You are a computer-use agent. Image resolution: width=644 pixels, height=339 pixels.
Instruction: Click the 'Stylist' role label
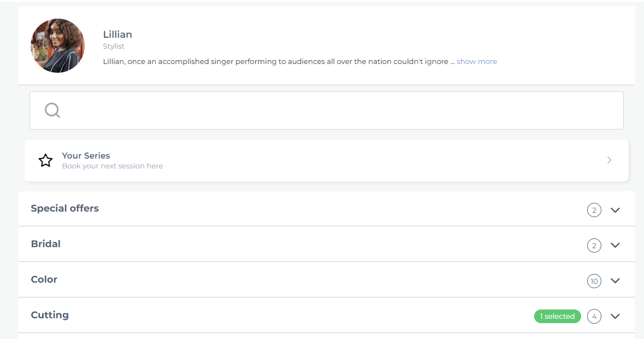pyautogui.click(x=113, y=46)
